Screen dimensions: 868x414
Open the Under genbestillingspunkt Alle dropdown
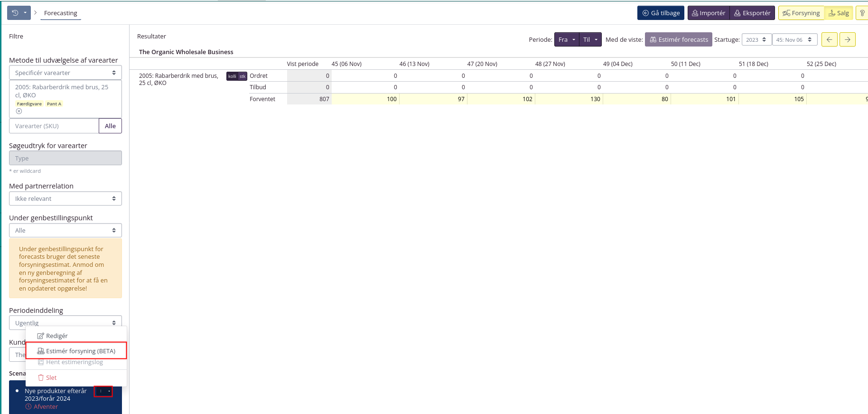tap(65, 230)
